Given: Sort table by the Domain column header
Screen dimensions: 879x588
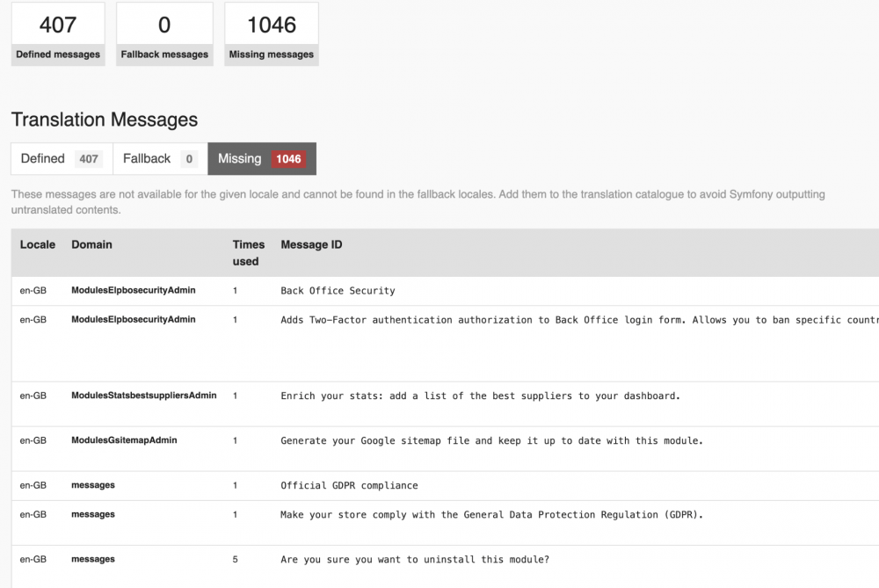Looking at the screenshot, I should point(91,244).
